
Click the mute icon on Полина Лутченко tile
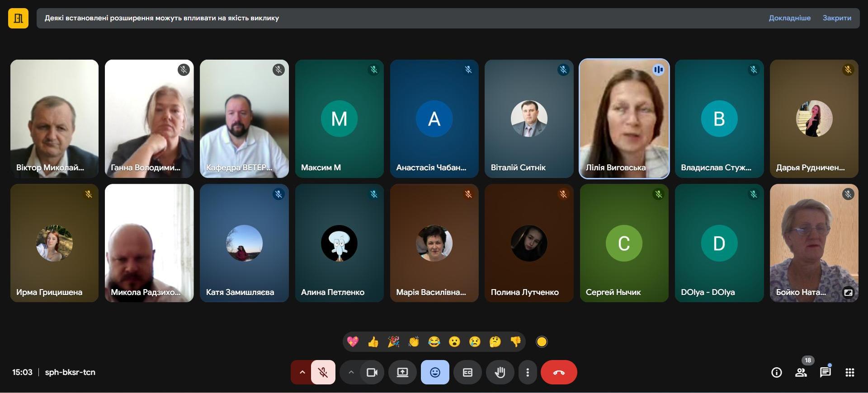(563, 194)
